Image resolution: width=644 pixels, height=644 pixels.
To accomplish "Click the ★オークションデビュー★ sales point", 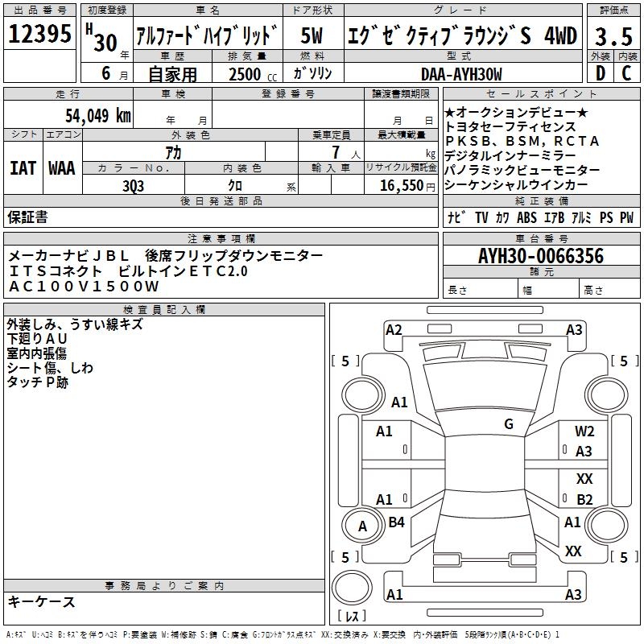I will pyautogui.click(x=517, y=112).
